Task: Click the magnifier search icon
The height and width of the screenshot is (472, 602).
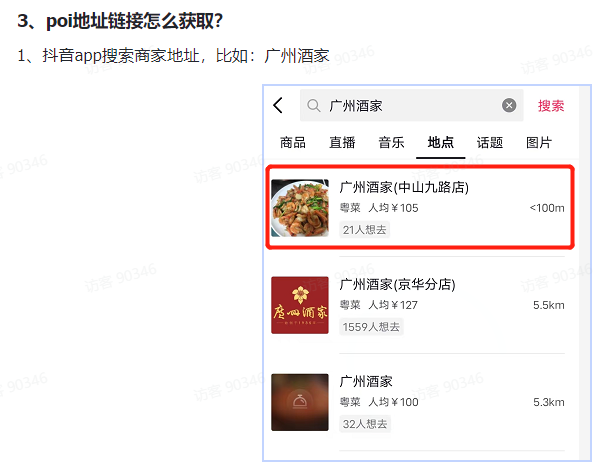Action: click(314, 106)
